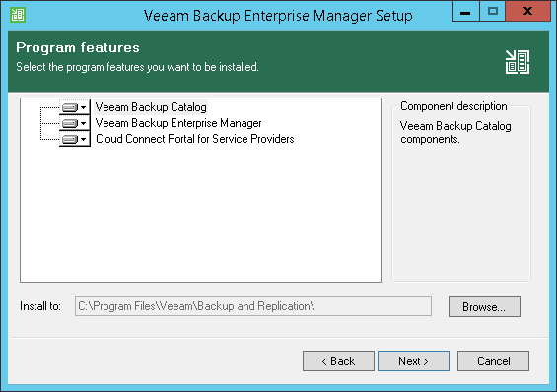
Task: Minimize the setup window
Action: (465, 12)
